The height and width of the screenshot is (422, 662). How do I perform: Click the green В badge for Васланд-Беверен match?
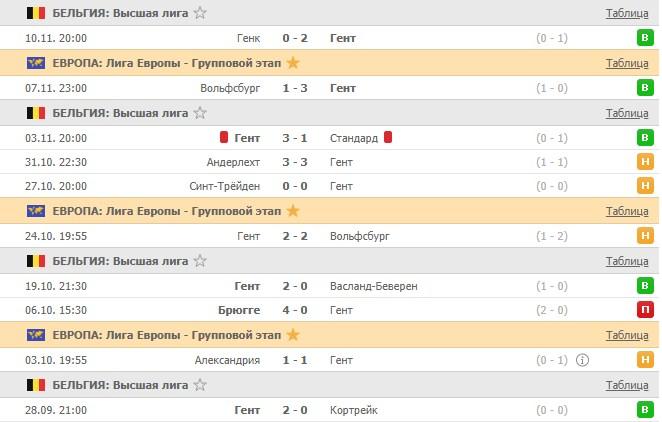click(646, 286)
